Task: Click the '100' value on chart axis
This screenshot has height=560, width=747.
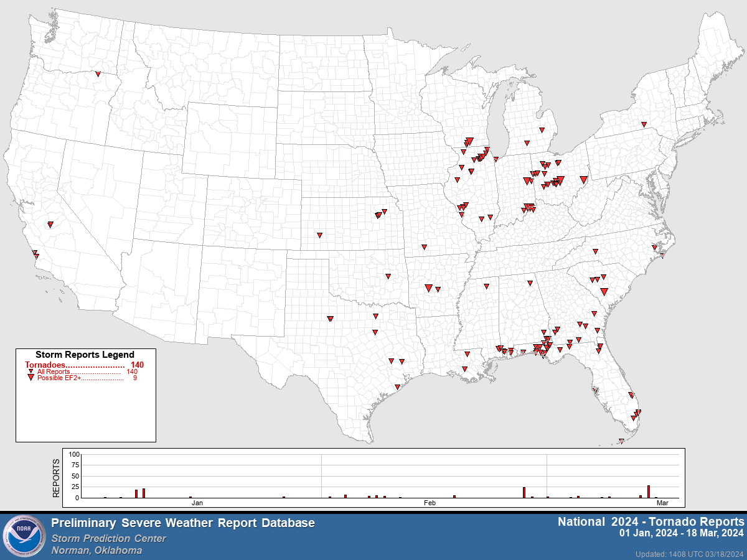Action: 75,454
